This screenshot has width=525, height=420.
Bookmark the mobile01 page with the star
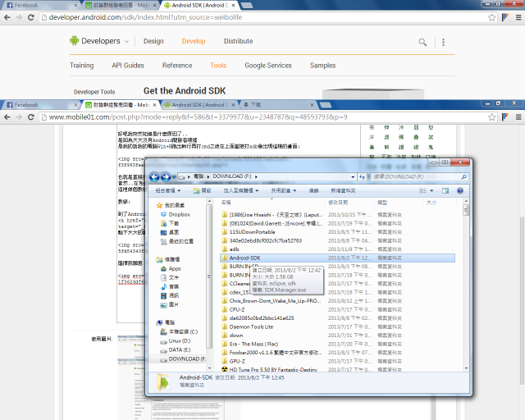click(x=491, y=116)
